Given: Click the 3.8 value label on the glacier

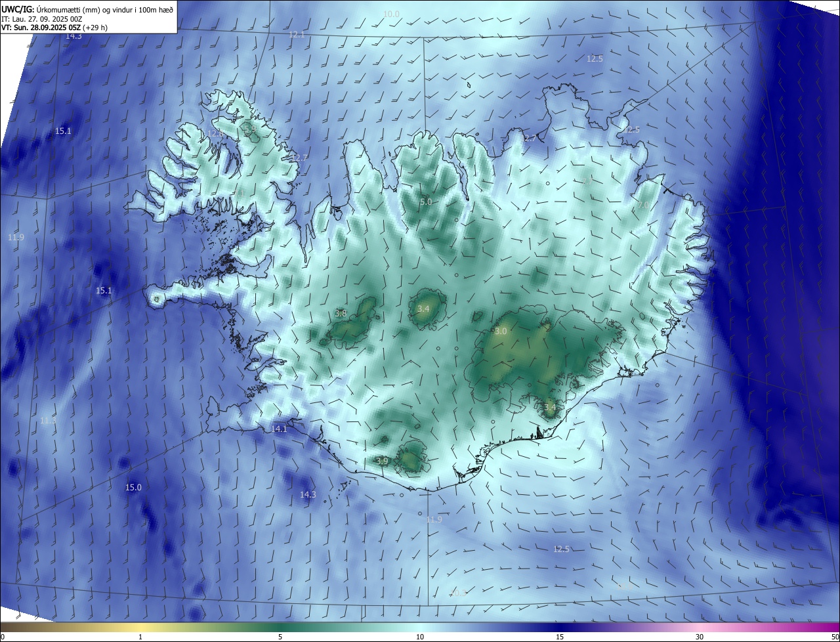Looking at the screenshot, I should click(x=341, y=314).
